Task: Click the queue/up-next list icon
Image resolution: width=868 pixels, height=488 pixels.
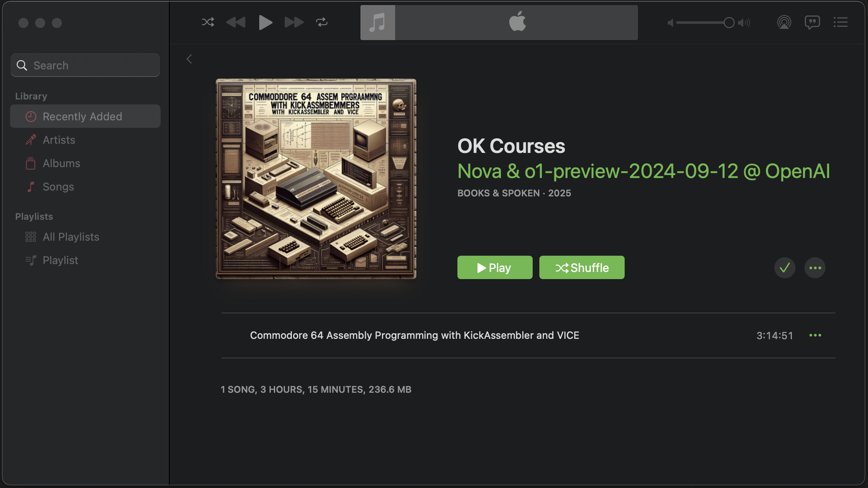Action: tap(840, 22)
